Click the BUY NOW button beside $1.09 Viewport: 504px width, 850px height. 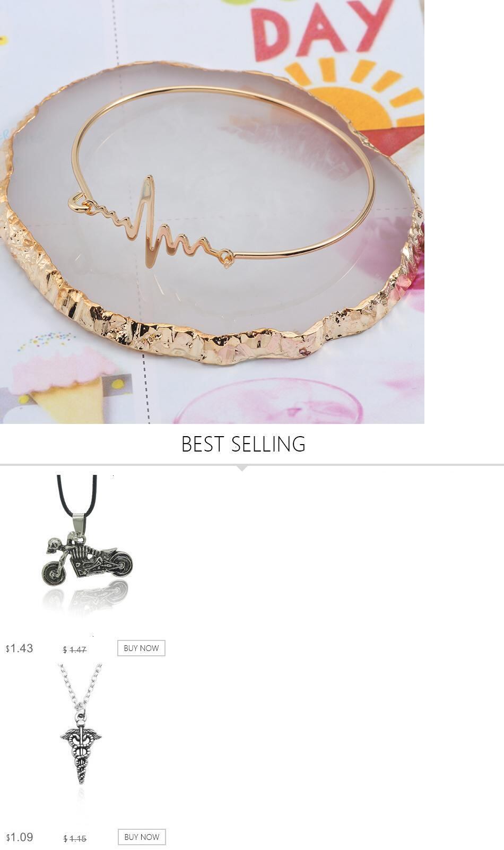point(142,837)
